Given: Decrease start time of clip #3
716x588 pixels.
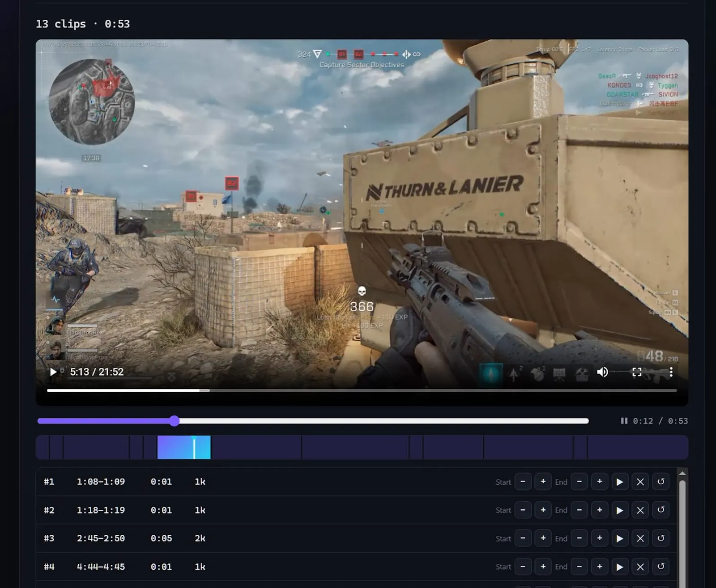Looking at the screenshot, I should coord(523,538).
